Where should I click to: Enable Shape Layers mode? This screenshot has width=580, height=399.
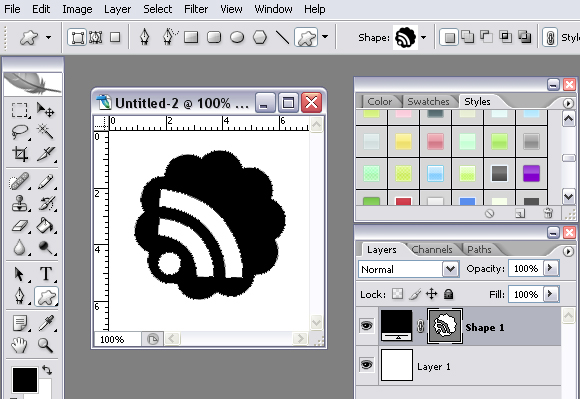77,37
